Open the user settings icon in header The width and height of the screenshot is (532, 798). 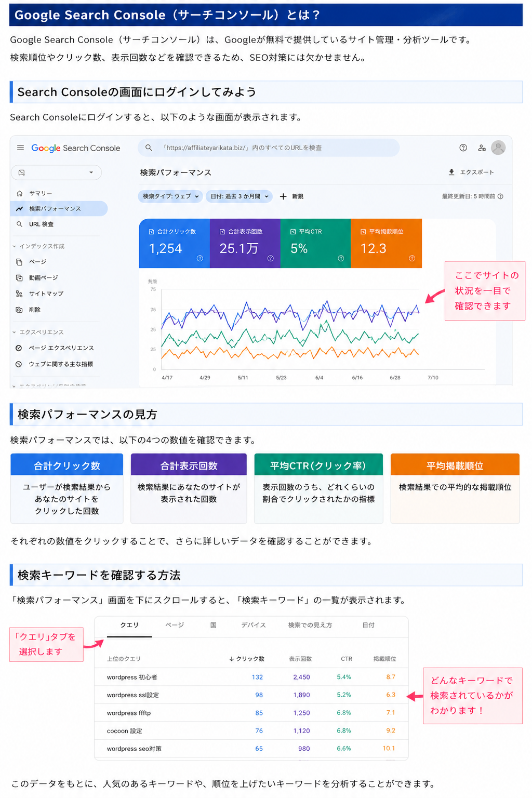(x=482, y=148)
